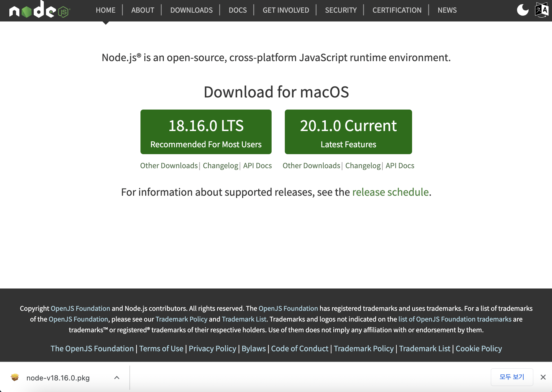Open the language translation icon
Viewport: 552px width, 392px height.
(542, 10)
